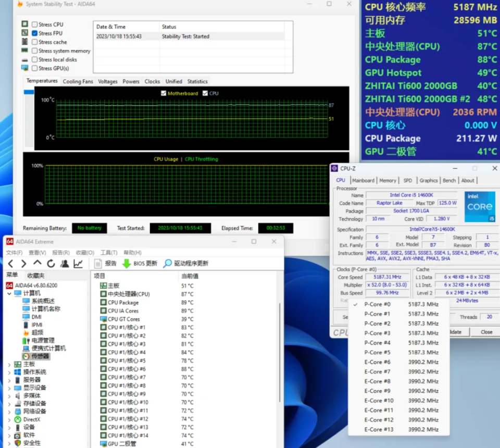The image size is (500, 448).
Task: Click the up-level arrow in AIDA64 toolbar
Action: pos(37,263)
